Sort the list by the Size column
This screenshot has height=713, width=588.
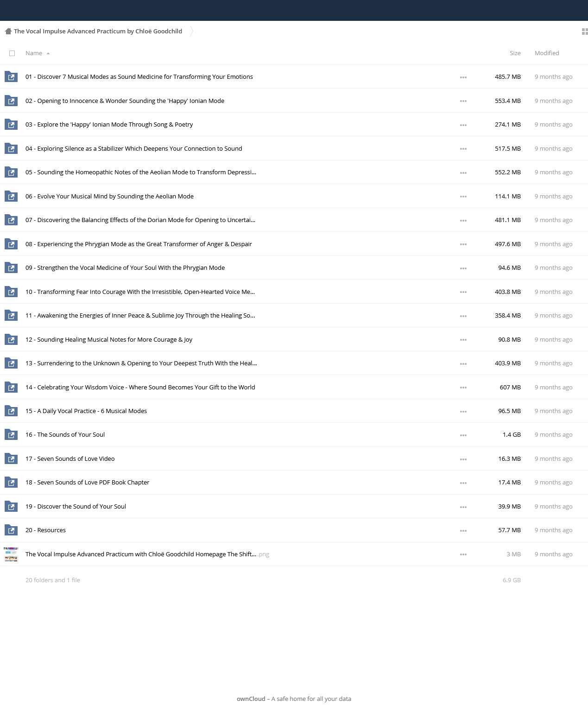(515, 53)
